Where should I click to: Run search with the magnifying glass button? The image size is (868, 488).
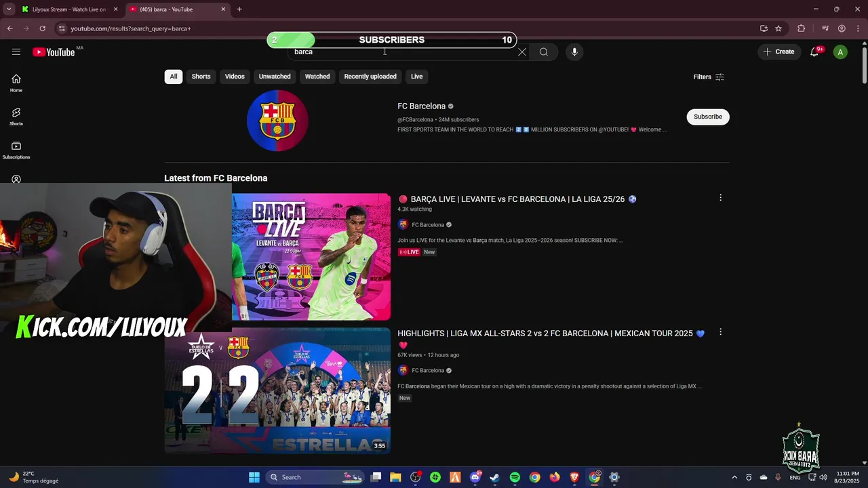(544, 52)
